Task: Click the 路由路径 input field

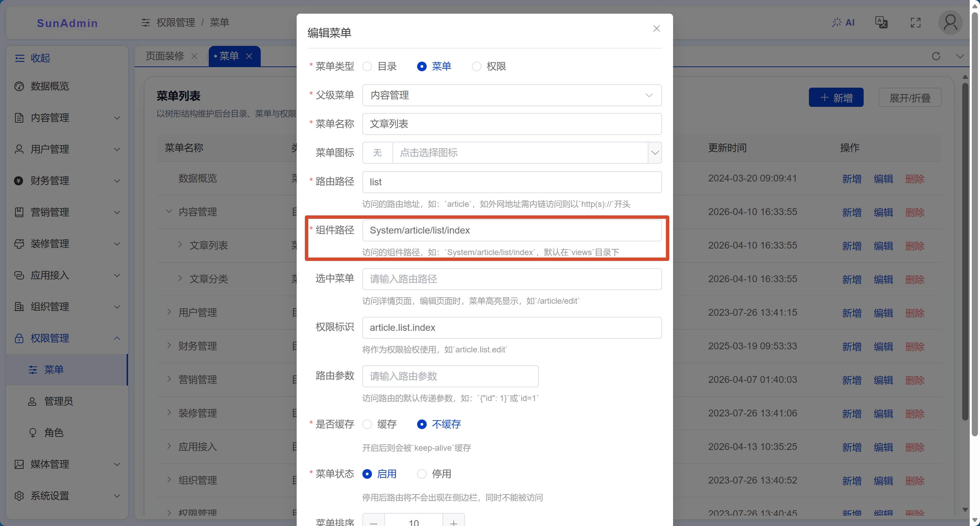Action: pyautogui.click(x=512, y=182)
